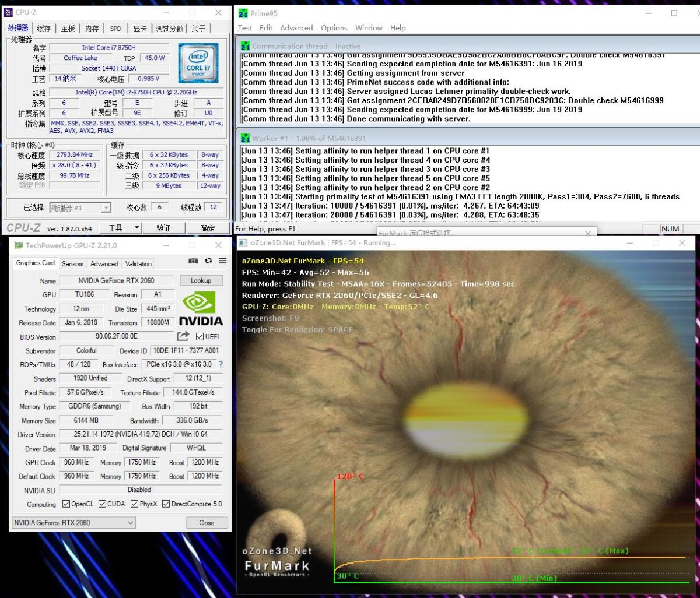Image resolution: width=700 pixels, height=598 pixels.
Task: Open the Edit menu in Prime95
Action: [x=266, y=28]
